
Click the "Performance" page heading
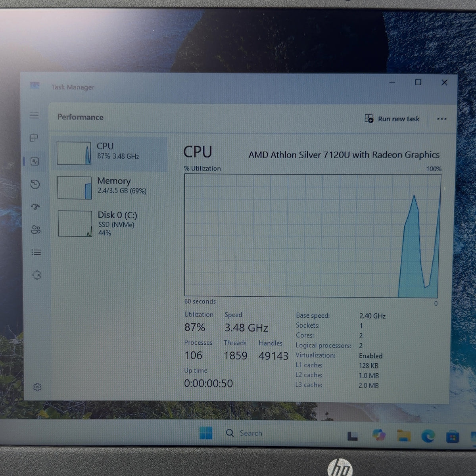coord(80,117)
